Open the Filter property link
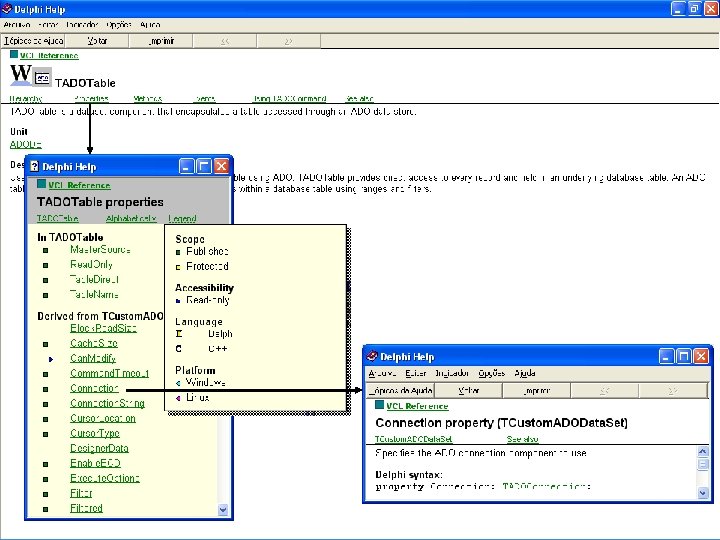Viewport: 720px width, 540px height. 81,493
